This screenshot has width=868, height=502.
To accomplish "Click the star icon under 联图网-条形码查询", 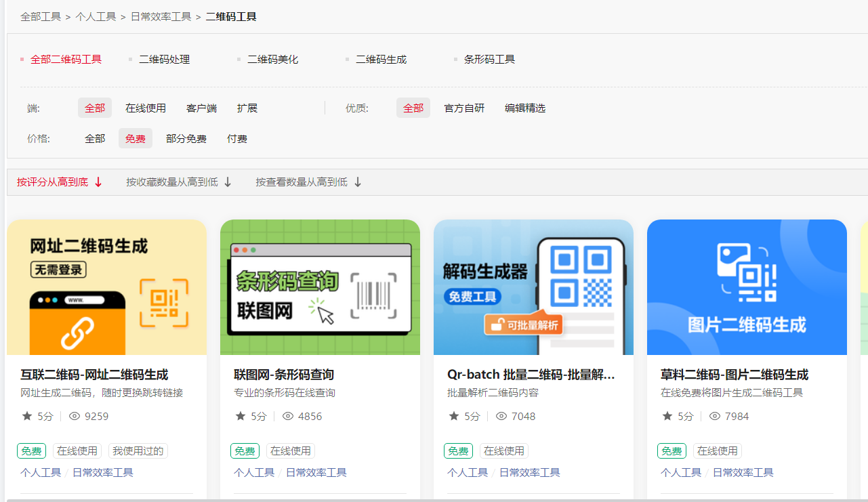I will pyautogui.click(x=239, y=416).
